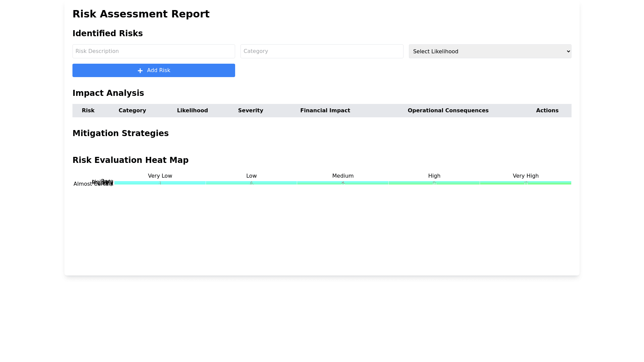Click the Medium heat map column label

coord(343,176)
